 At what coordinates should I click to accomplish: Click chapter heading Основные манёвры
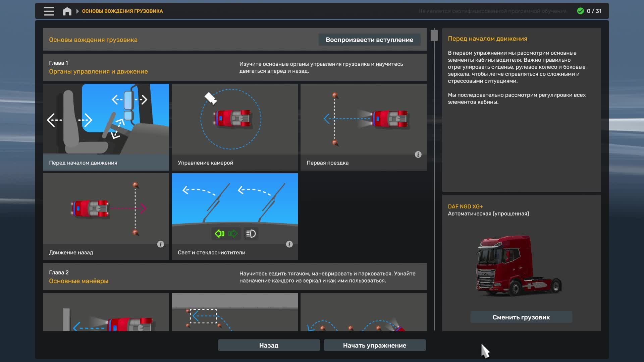pyautogui.click(x=78, y=281)
